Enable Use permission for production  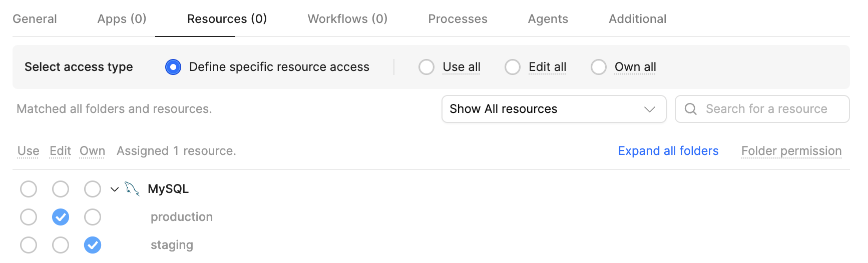coord(29,217)
